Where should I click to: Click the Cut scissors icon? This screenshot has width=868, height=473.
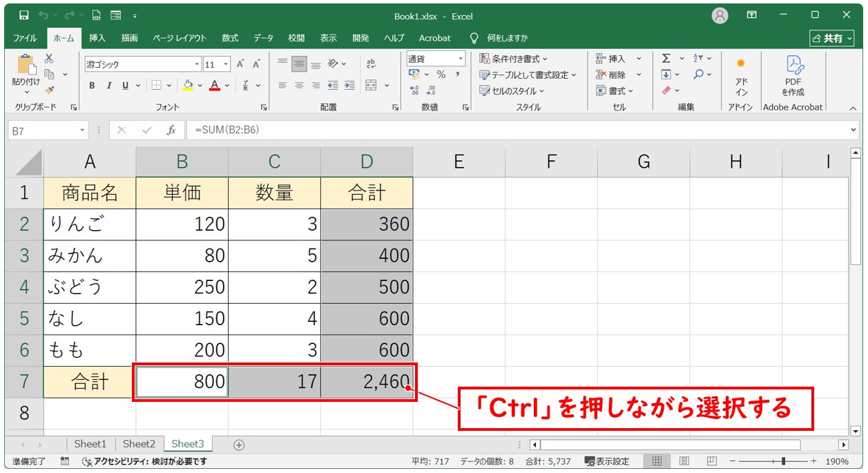pos(49,59)
